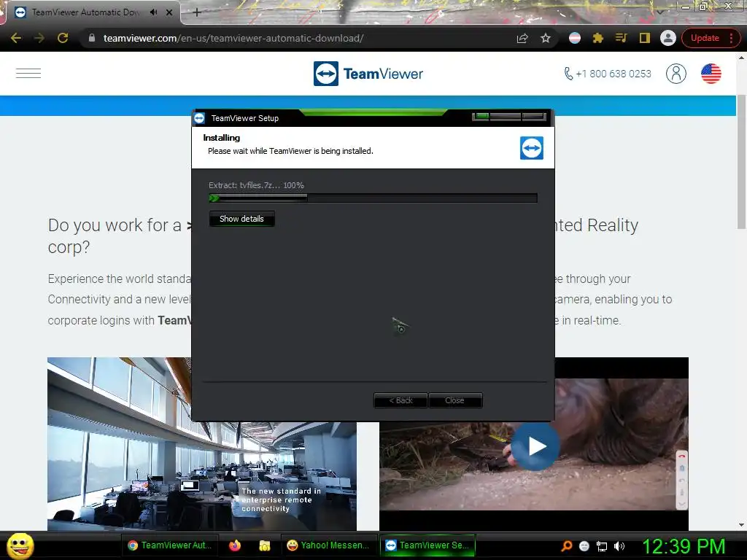The height and width of the screenshot is (560, 747).
Task: Open the network tray icon
Action: click(x=602, y=546)
